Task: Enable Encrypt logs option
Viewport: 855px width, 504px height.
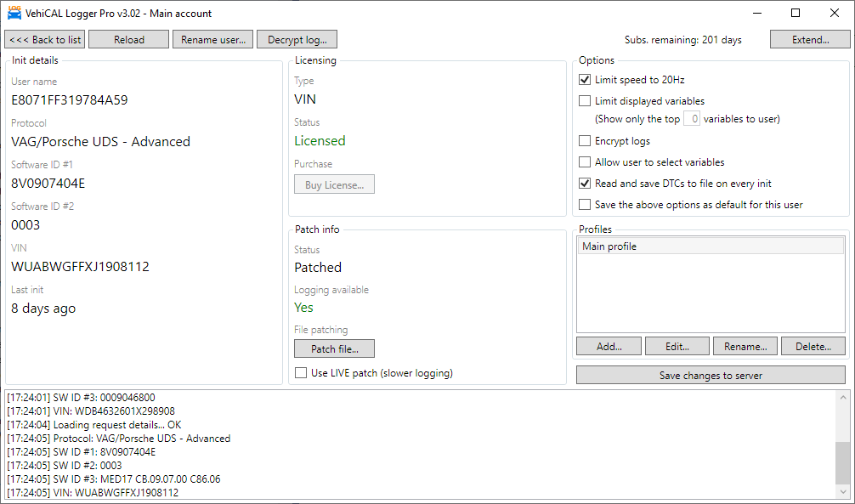Action: (x=585, y=141)
